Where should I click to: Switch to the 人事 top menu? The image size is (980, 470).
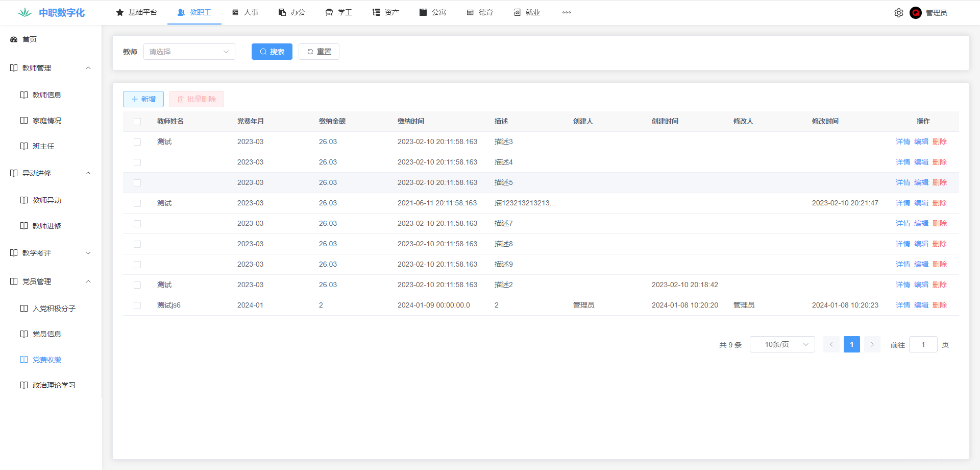245,13
